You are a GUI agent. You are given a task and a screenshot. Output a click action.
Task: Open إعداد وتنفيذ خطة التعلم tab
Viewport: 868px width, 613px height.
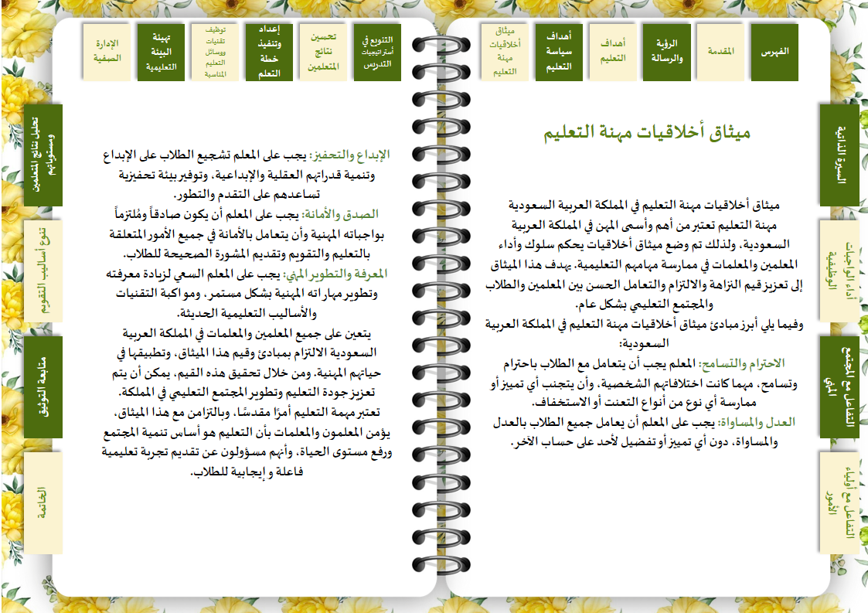tap(269, 52)
